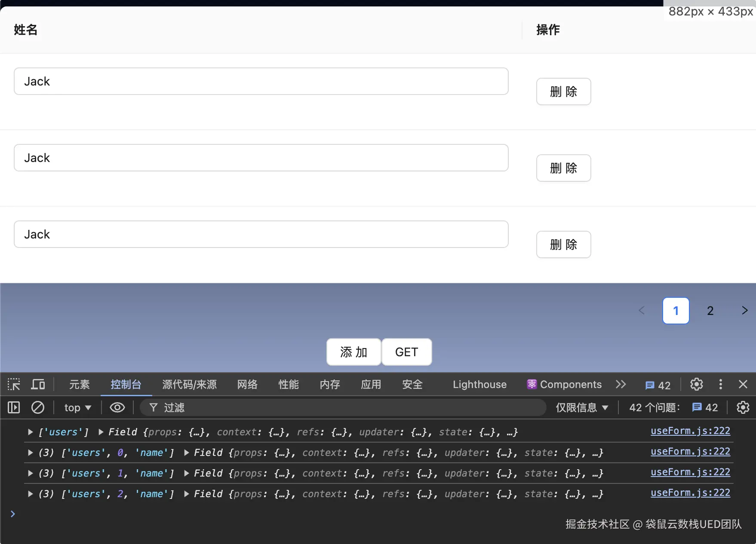This screenshot has width=756, height=544.
Task: Open the DevTools three-dot more menu
Action: [x=721, y=384]
